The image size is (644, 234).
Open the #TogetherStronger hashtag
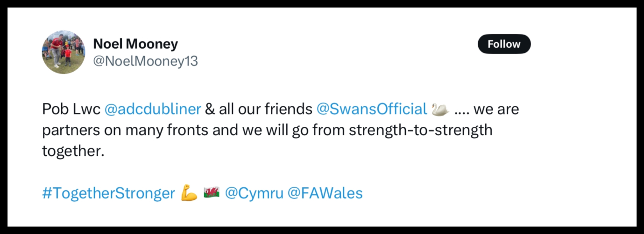(108, 193)
